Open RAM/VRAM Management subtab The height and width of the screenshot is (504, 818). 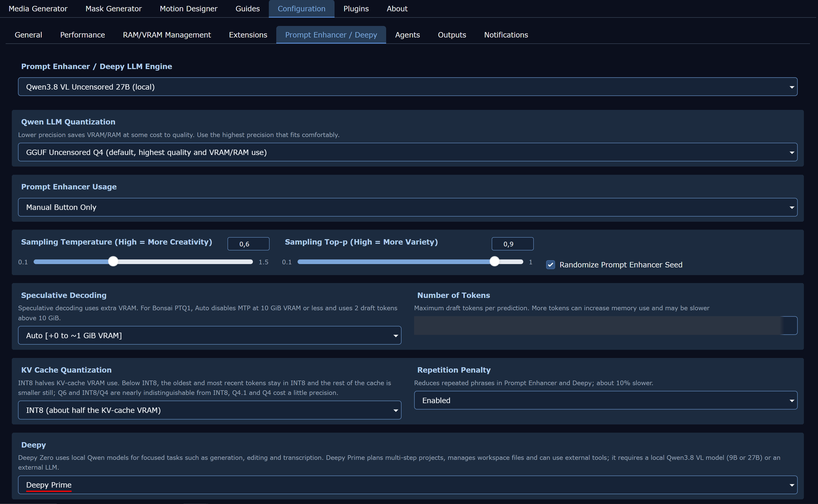coord(167,35)
